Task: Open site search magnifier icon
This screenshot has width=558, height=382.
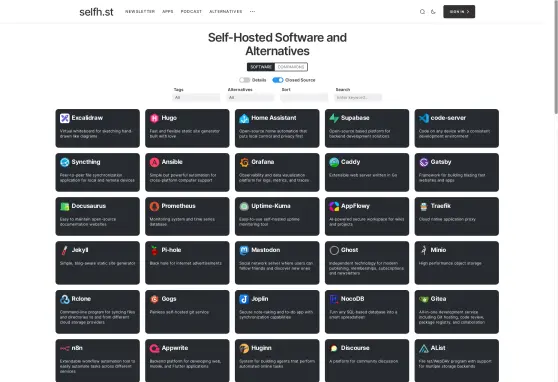Action: point(422,12)
